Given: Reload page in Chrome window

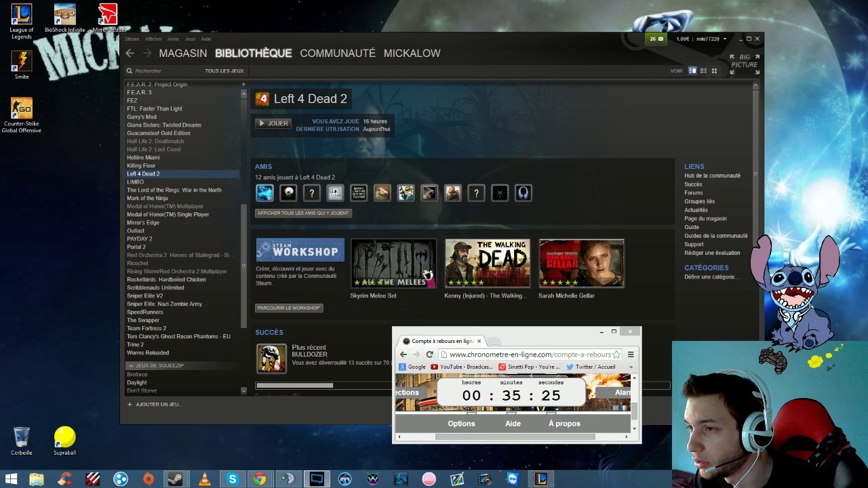Looking at the screenshot, I should (429, 354).
